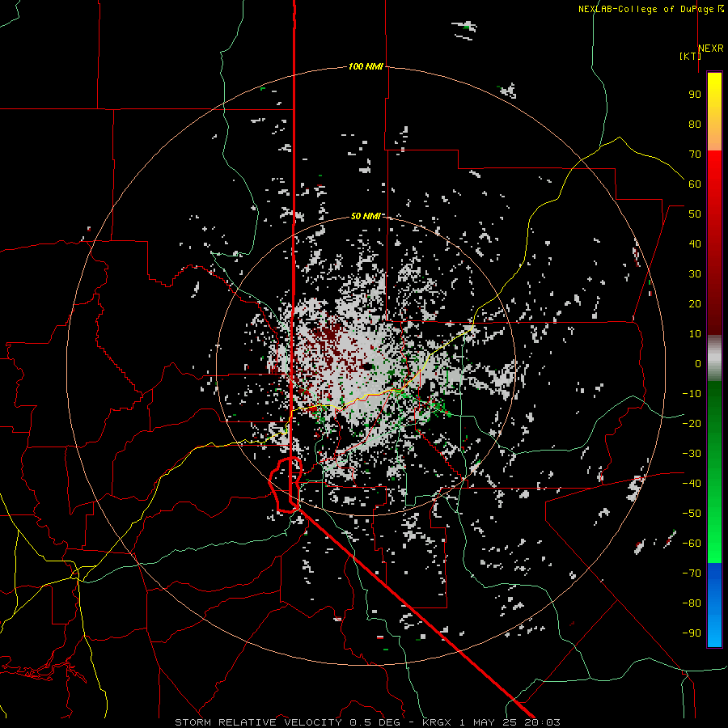
Task: Click the black radar site dot at center
Action: pyautogui.click(x=367, y=366)
